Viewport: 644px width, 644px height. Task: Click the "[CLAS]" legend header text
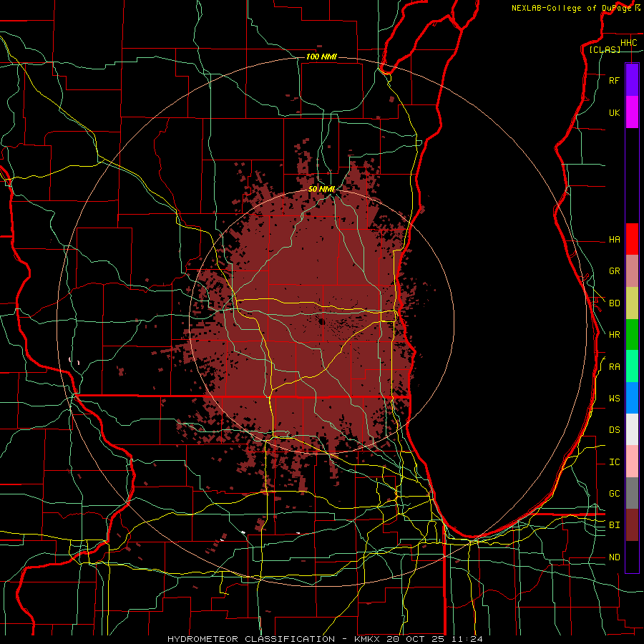click(605, 49)
